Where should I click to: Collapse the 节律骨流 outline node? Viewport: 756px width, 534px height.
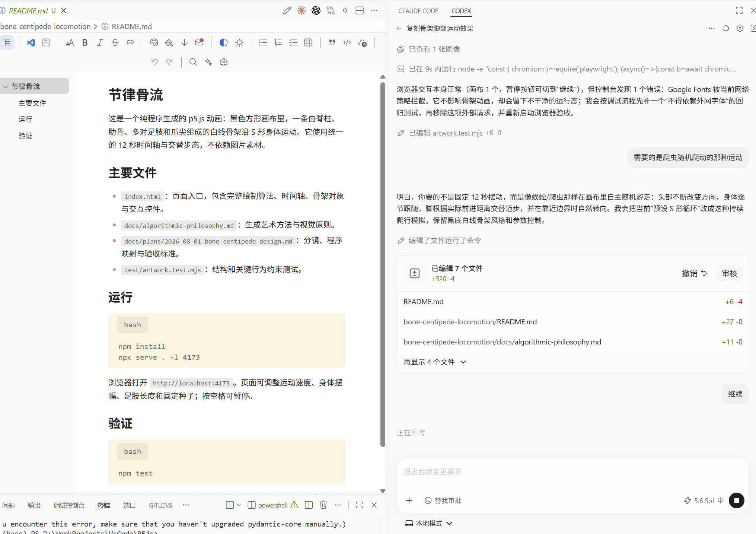coord(6,86)
